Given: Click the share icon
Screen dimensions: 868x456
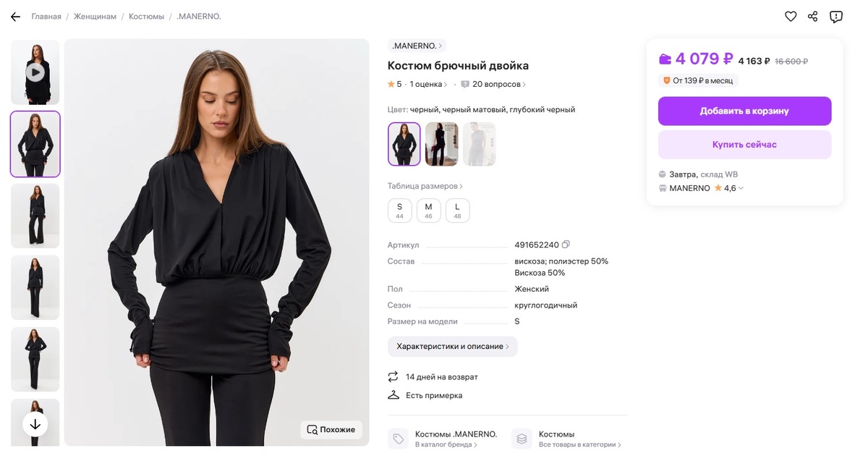Looking at the screenshot, I should (x=813, y=17).
